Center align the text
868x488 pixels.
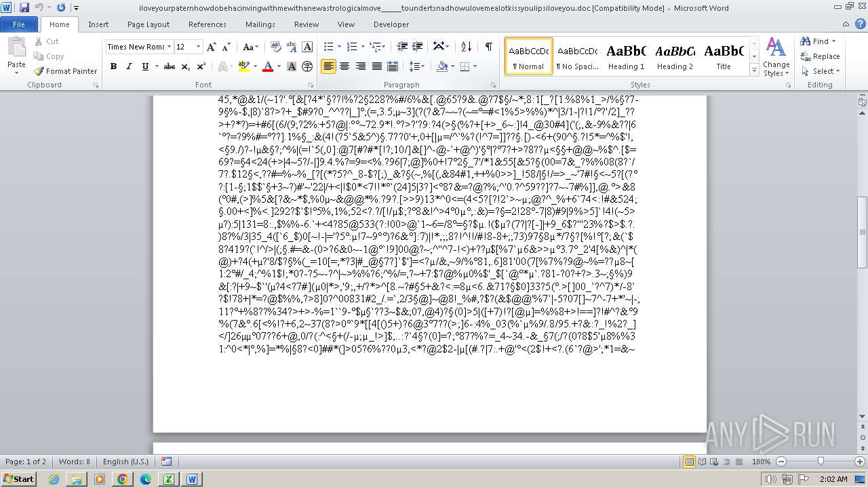click(x=344, y=66)
